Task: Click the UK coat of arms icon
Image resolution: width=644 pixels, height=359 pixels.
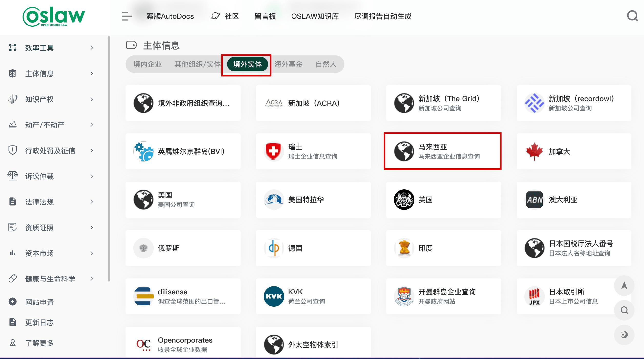Action: (x=404, y=200)
